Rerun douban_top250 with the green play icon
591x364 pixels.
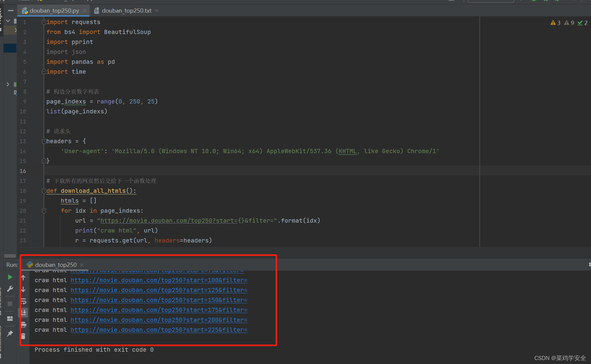coord(10,277)
